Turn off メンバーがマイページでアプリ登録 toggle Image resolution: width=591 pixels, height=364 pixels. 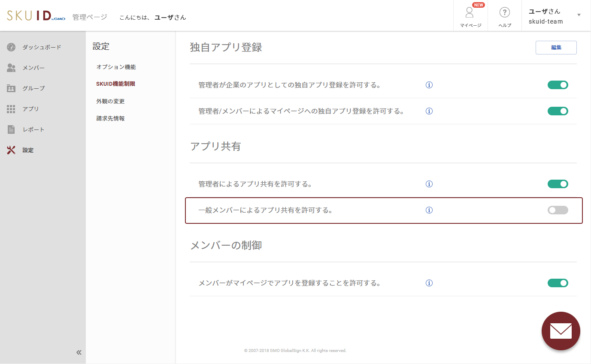[x=558, y=283]
